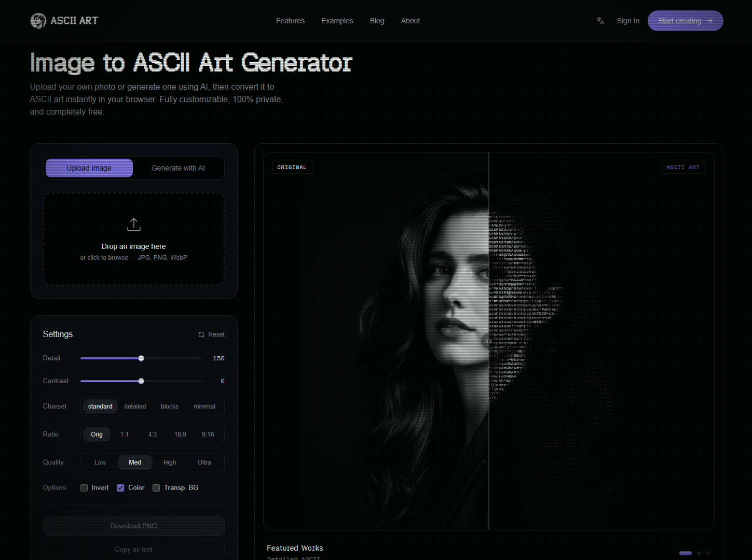The image size is (752, 560).
Task: Select the detailed charset option
Action: tap(135, 407)
